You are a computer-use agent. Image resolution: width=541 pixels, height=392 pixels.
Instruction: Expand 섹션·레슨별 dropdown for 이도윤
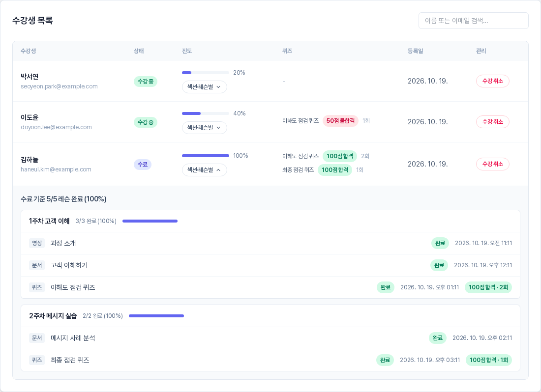click(x=204, y=127)
